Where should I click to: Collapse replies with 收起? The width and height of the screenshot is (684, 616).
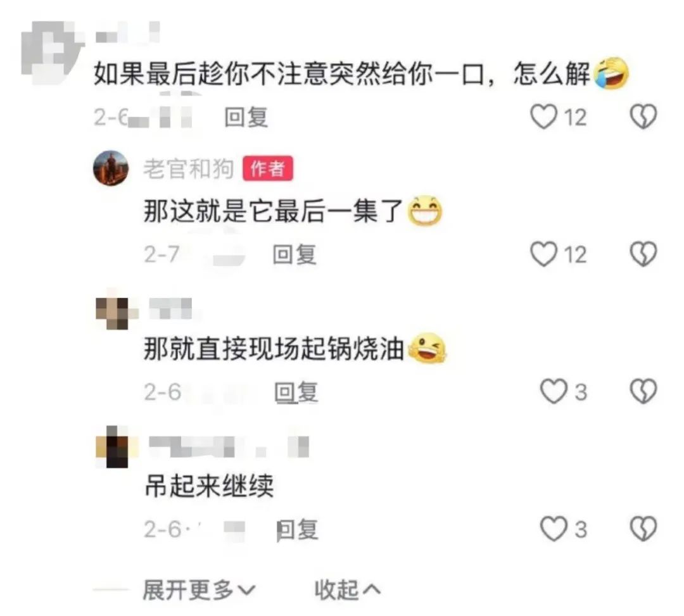pos(347,590)
